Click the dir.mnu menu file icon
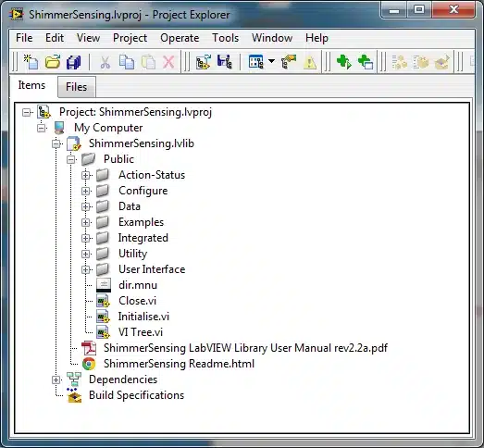This screenshot has height=448, width=484. [x=104, y=285]
